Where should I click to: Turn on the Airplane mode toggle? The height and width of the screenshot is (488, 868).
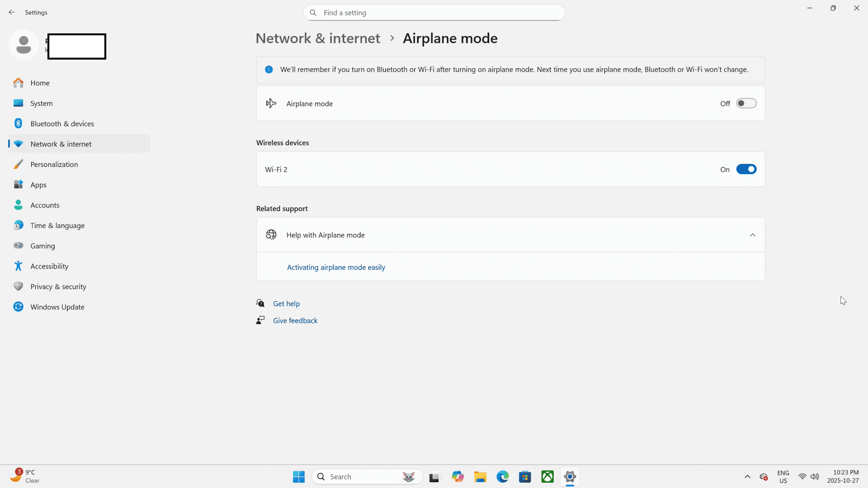(746, 104)
